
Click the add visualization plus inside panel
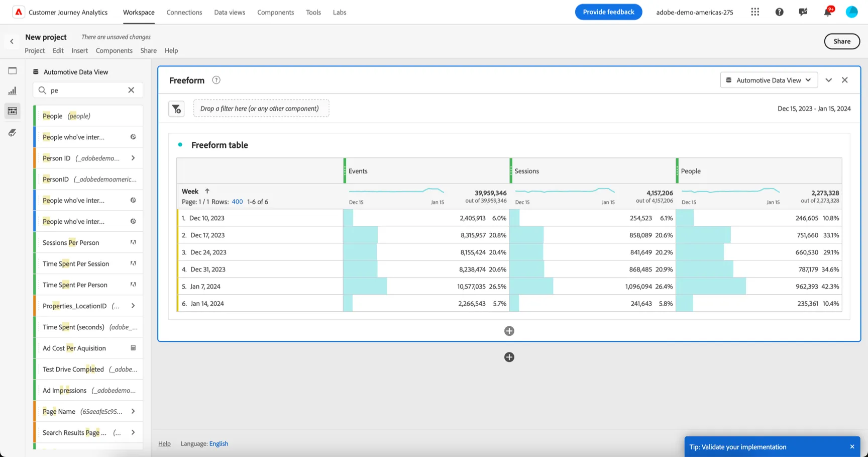click(x=509, y=331)
